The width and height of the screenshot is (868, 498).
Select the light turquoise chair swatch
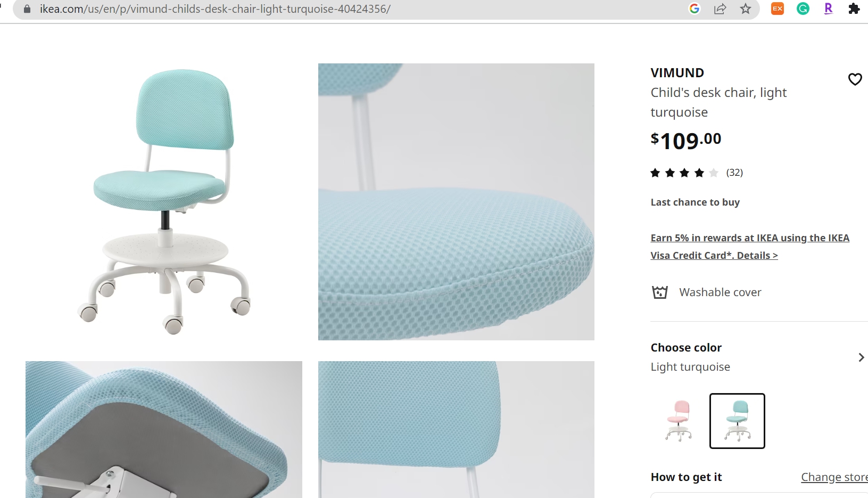pos(737,421)
